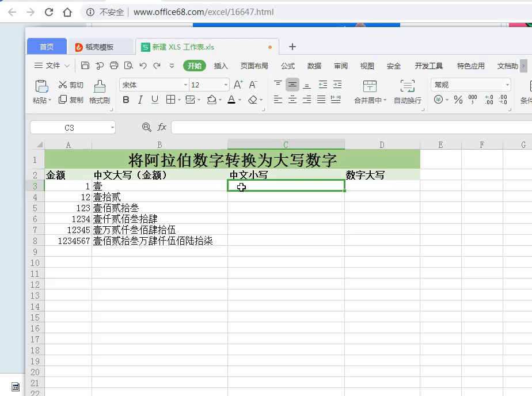This screenshot has width=532, height=396.
Task: Click the fx insert function icon
Action: [x=162, y=127]
